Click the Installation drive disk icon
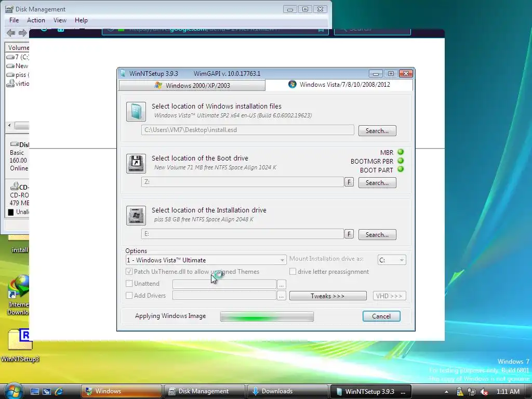Image resolution: width=532 pixels, height=399 pixels. point(136,216)
